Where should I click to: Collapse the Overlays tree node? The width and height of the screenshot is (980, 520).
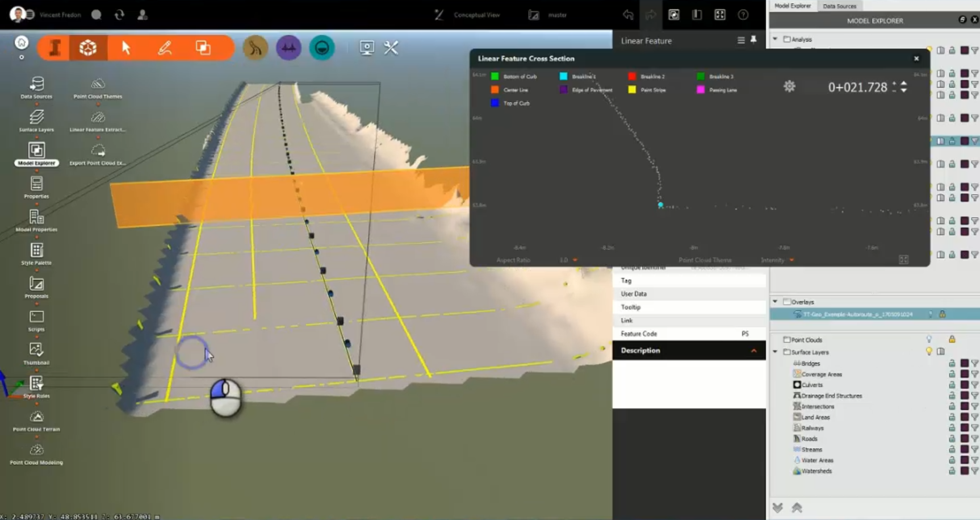click(x=774, y=301)
